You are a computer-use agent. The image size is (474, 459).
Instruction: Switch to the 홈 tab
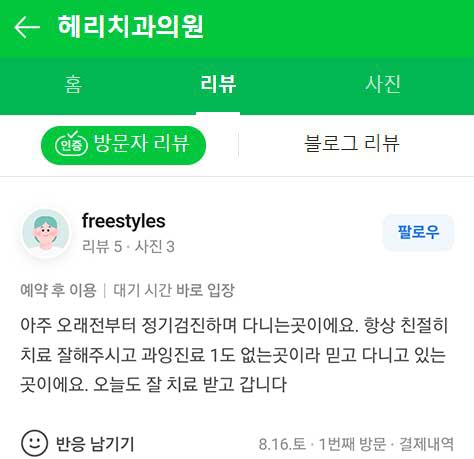point(73,84)
